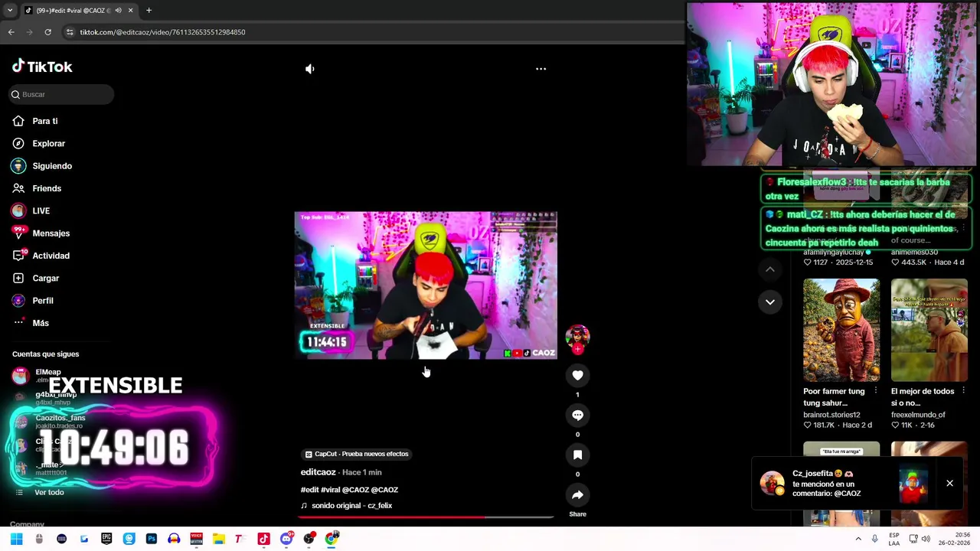The image size is (980, 551).
Task: Close the TikTok browser tab
Action: pos(130,11)
